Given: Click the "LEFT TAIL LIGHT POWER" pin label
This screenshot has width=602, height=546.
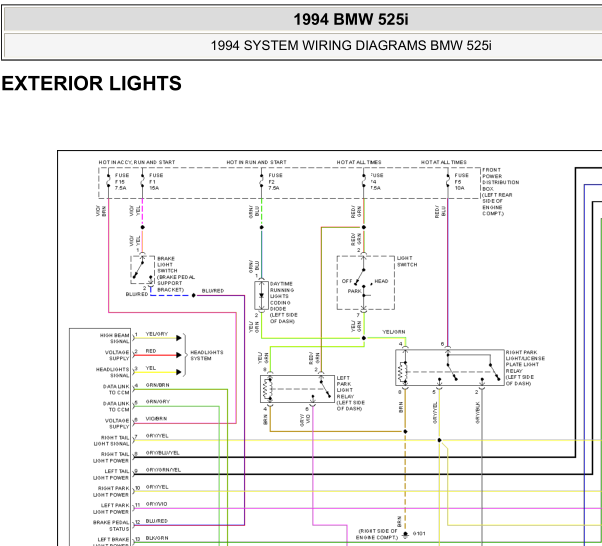Looking at the screenshot, I should click(111, 475).
